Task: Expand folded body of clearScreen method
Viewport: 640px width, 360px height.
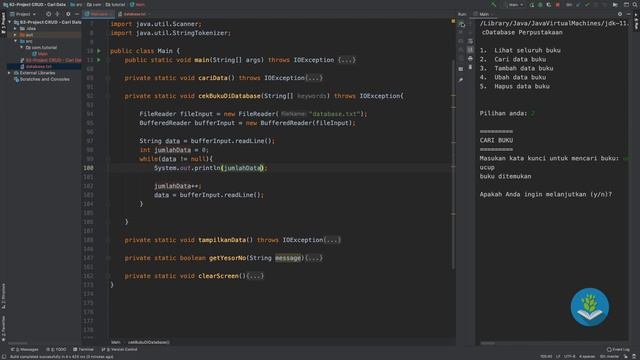Action: coord(255,276)
